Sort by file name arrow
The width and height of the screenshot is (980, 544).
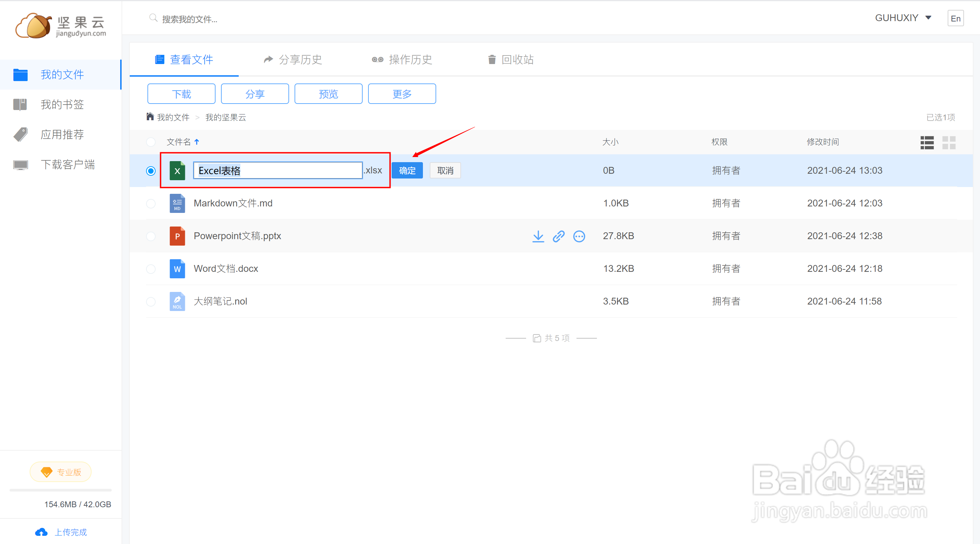(197, 142)
